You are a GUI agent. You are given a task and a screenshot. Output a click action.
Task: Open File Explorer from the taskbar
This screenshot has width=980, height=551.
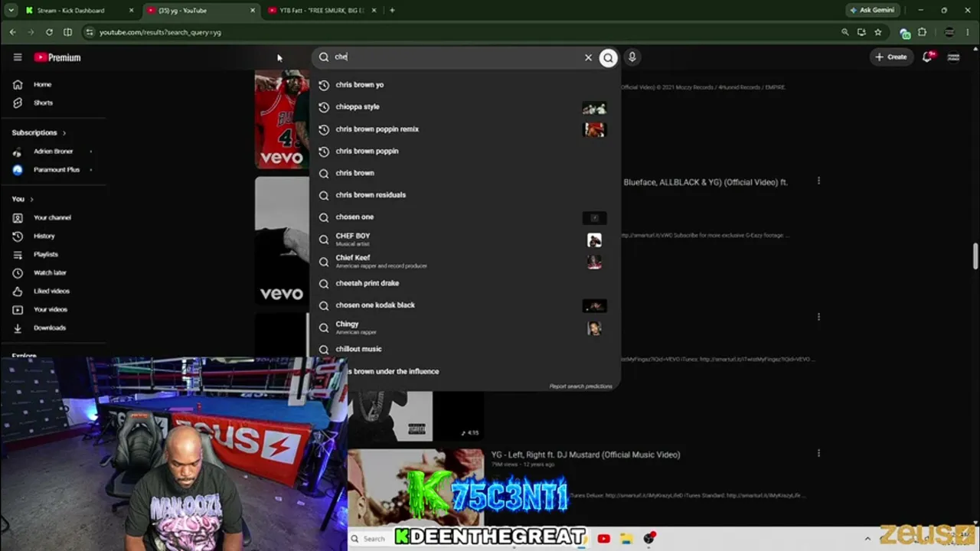tap(626, 539)
